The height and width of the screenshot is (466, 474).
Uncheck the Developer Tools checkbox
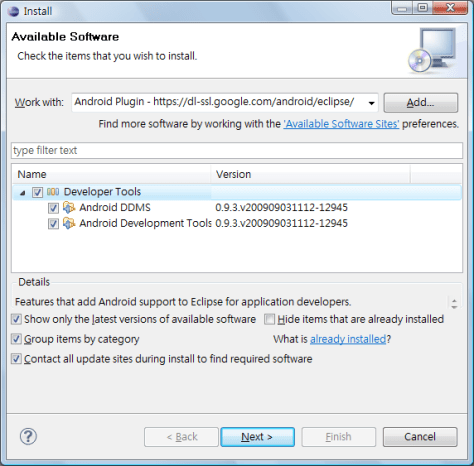pyautogui.click(x=37, y=192)
